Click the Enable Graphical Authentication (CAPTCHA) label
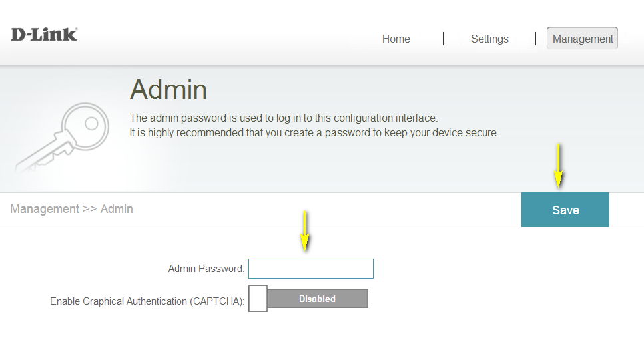Viewport: 644px width, 340px height. tap(147, 301)
